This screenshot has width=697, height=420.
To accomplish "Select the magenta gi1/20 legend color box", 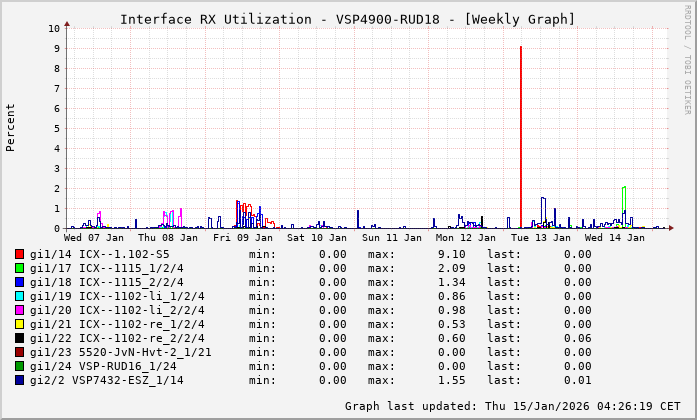I will pyautogui.click(x=20, y=310).
